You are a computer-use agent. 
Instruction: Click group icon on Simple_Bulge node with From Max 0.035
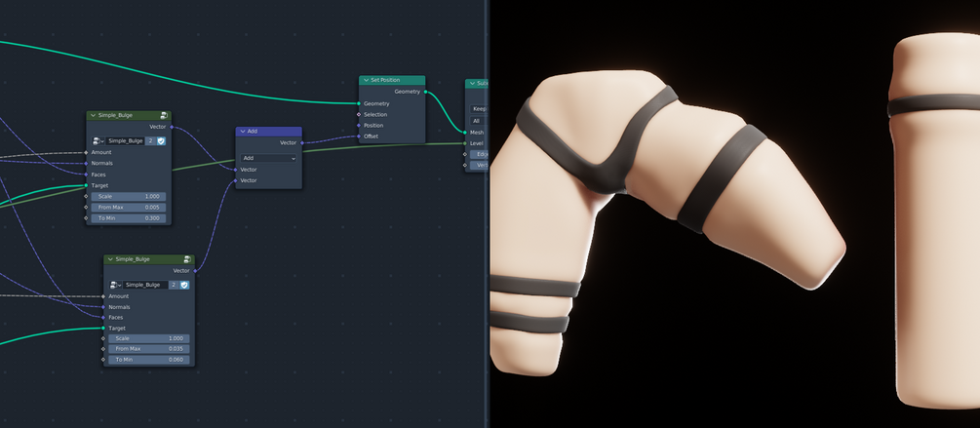(x=187, y=259)
